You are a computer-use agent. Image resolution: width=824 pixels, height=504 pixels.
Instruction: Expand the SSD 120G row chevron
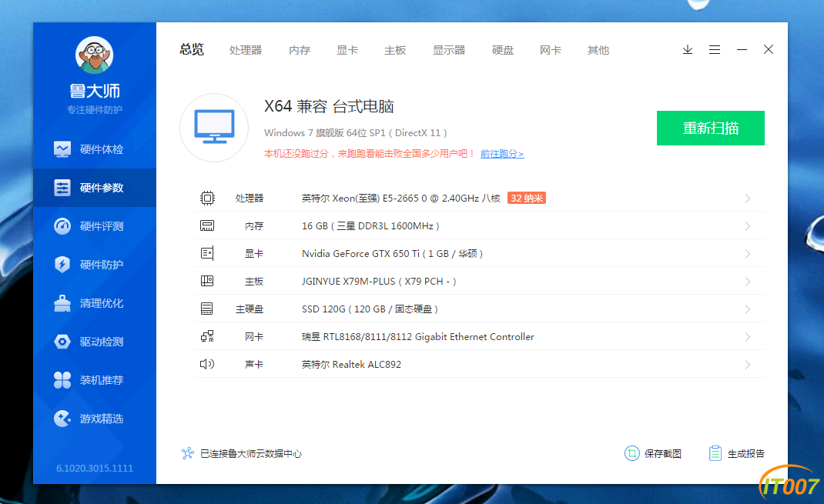(747, 309)
